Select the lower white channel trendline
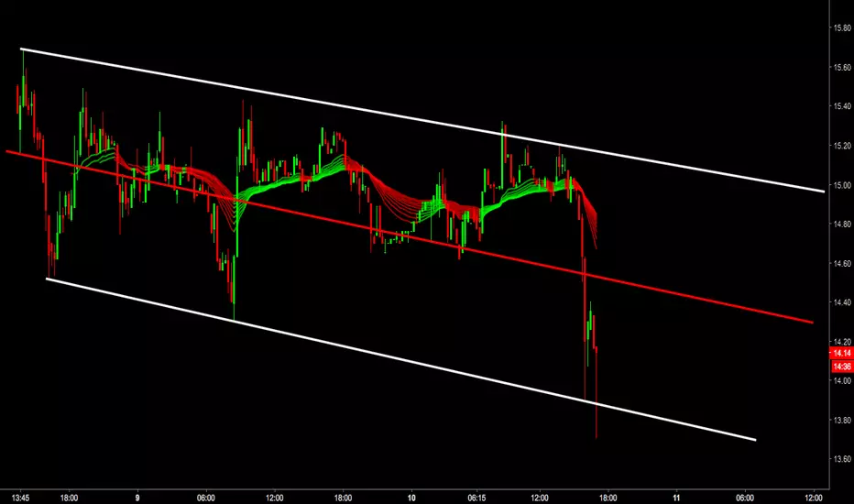The height and width of the screenshot is (504, 854). [x=400, y=359]
